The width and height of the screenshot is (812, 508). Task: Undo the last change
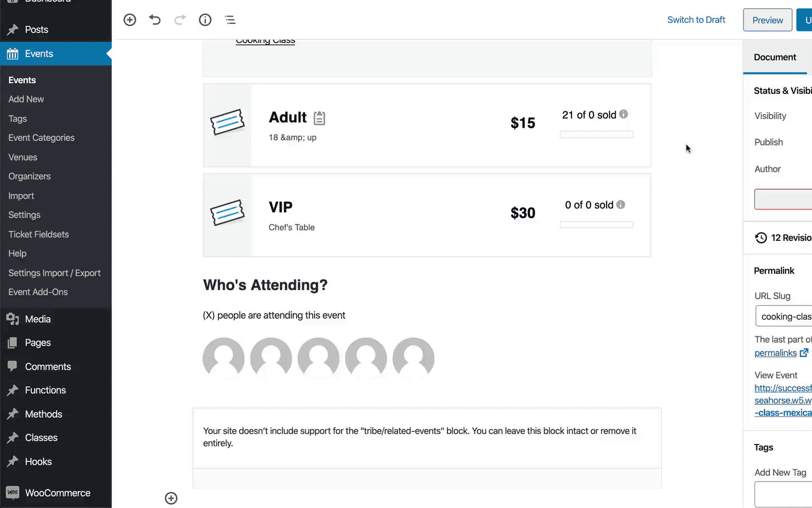click(x=155, y=20)
